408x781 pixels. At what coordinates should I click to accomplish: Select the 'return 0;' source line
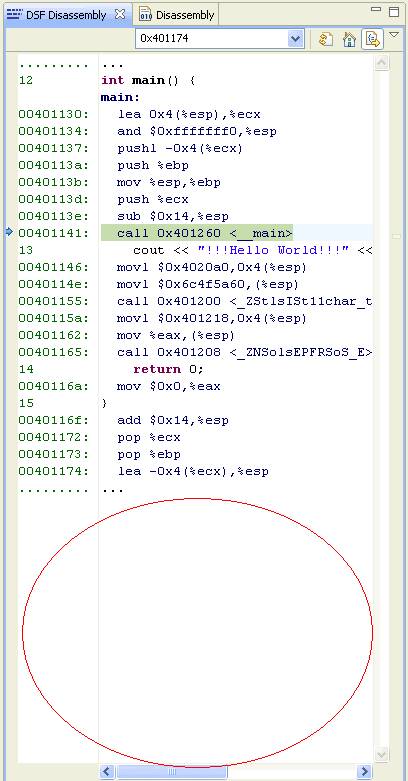pos(168,369)
